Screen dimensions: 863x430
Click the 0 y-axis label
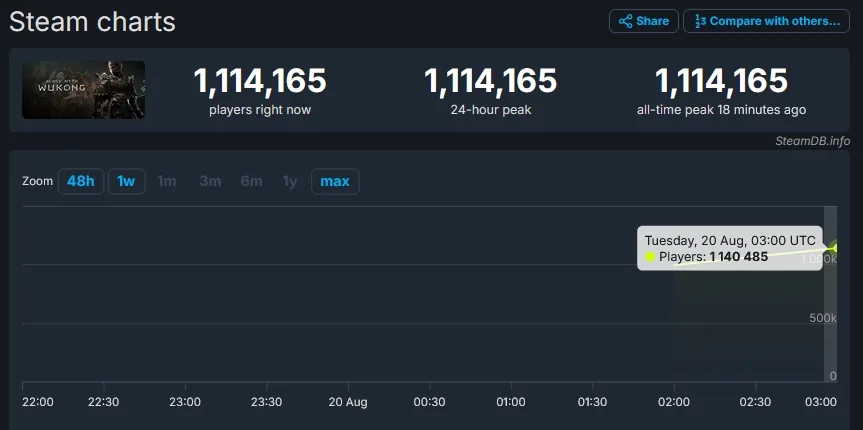833,376
